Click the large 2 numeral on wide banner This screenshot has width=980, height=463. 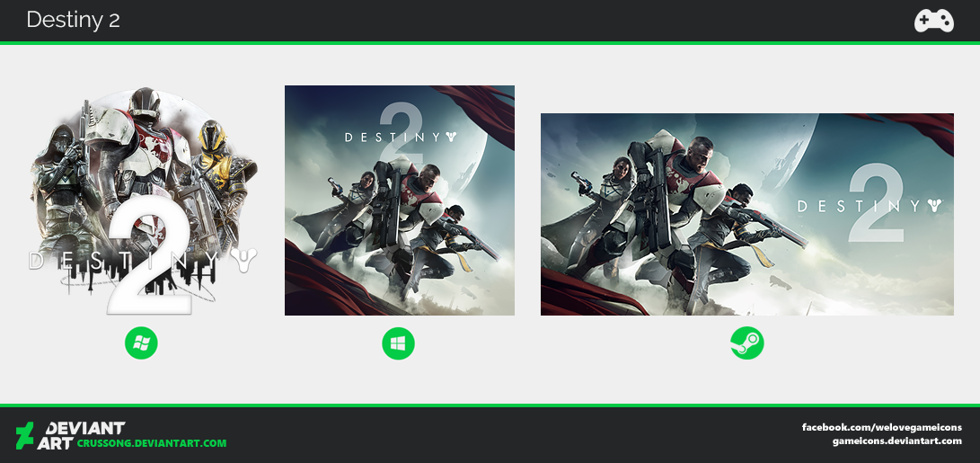876,202
